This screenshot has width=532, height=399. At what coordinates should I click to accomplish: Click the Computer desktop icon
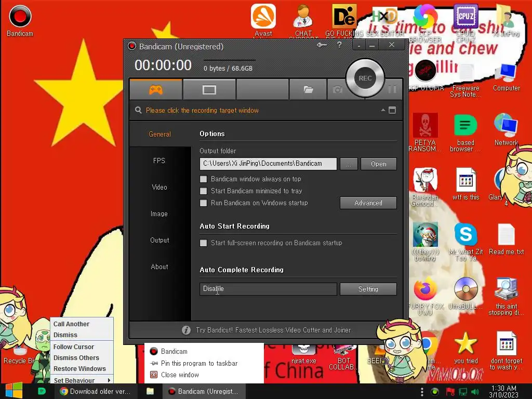click(506, 77)
